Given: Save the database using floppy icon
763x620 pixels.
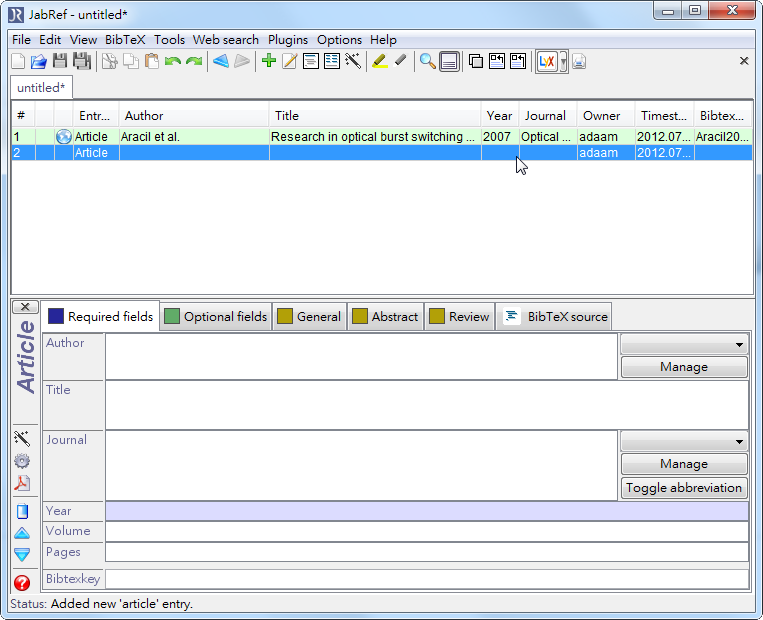Looking at the screenshot, I should click(60, 61).
